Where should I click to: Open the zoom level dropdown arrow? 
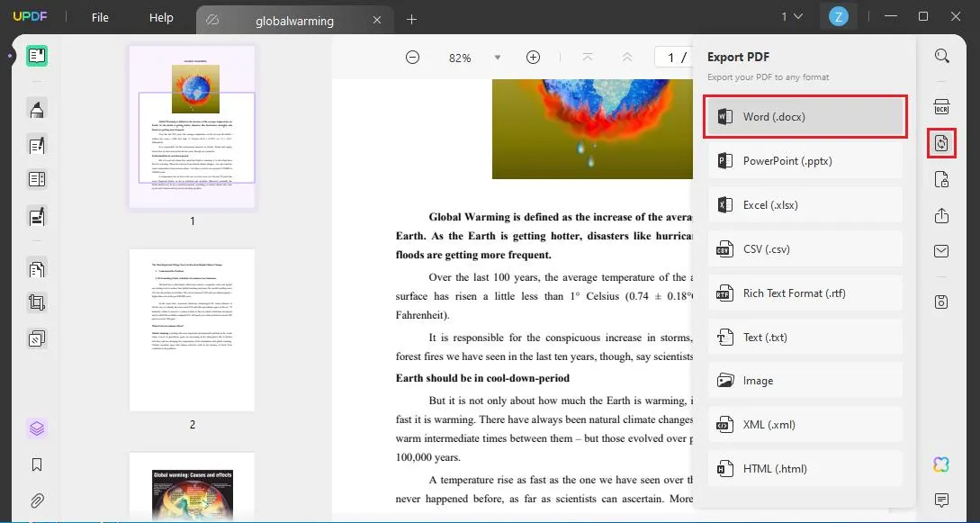498,58
